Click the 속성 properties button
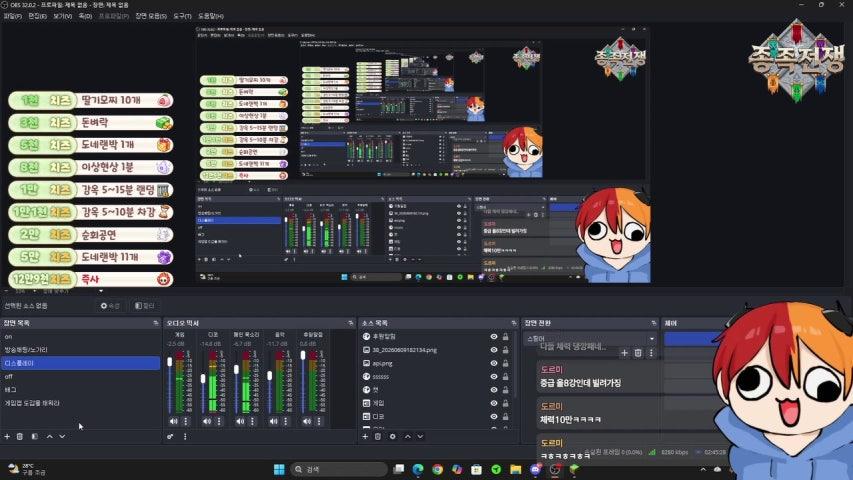The width and height of the screenshot is (853, 480). [110, 306]
